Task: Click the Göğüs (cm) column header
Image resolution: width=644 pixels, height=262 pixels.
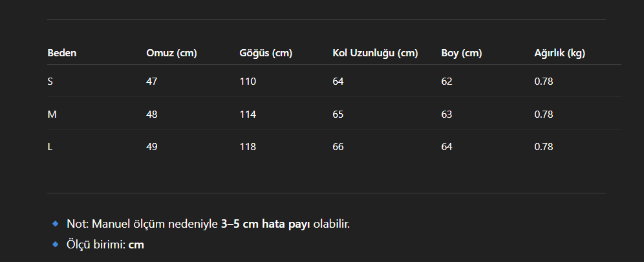Action: [x=266, y=53]
